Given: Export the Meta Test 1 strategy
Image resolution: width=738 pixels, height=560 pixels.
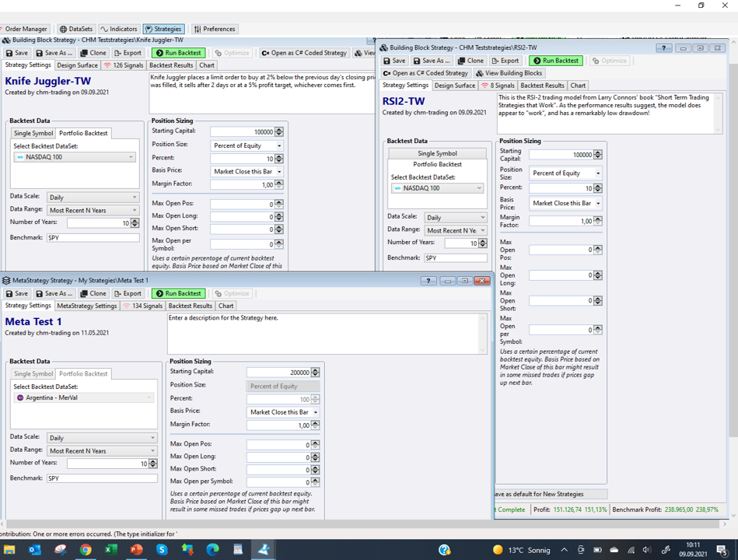Looking at the screenshot, I should coord(128,293).
